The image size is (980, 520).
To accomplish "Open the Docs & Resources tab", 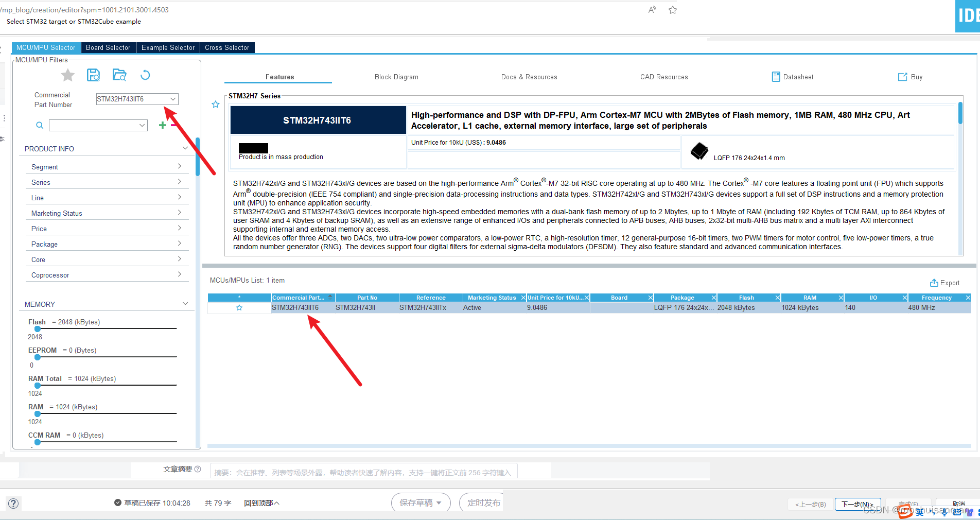I will point(529,77).
